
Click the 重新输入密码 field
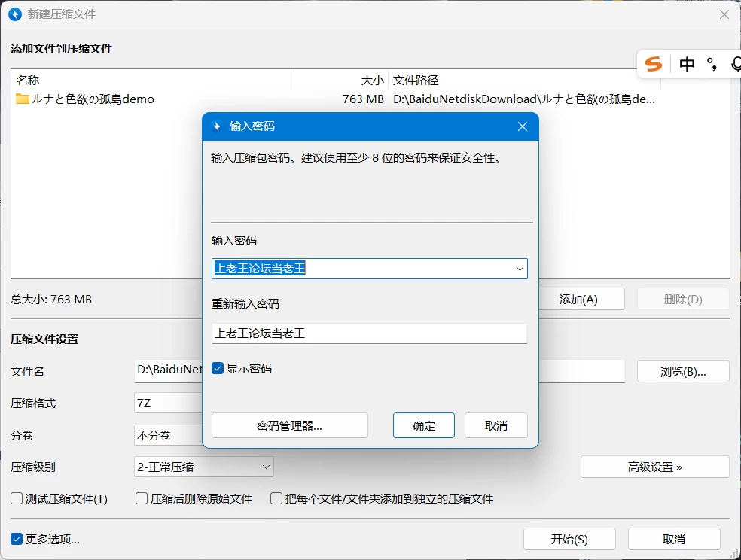(x=369, y=333)
